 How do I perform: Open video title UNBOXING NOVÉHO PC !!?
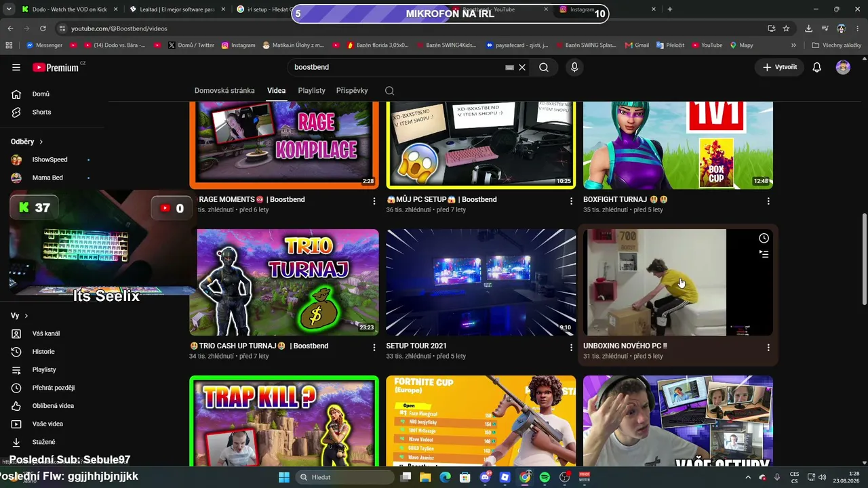coord(625,346)
